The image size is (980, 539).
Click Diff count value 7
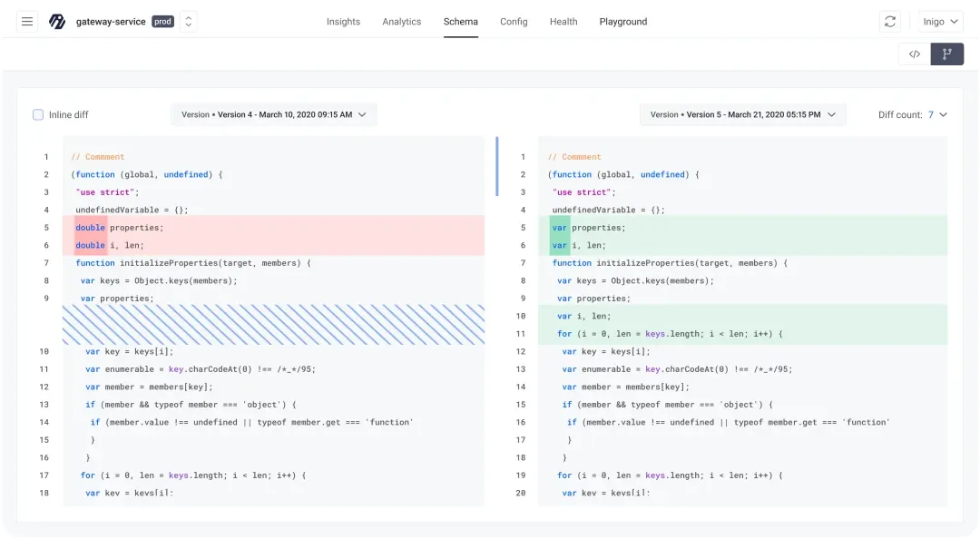[x=931, y=114]
